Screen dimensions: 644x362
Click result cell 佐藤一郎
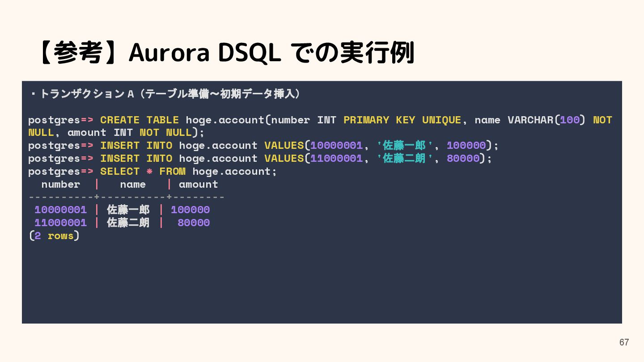tap(128, 210)
